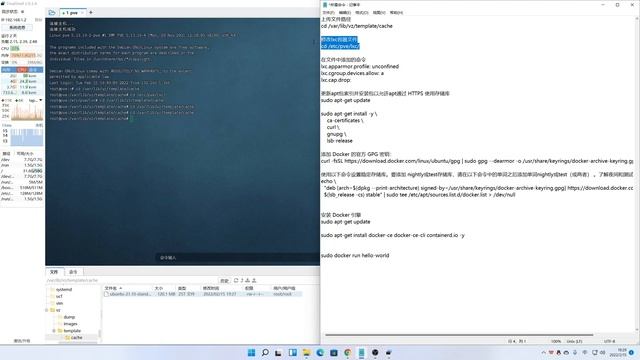Click Notepad's vertical scrollbar up arrow
The height and width of the screenshot is (360, 640).
637,19
